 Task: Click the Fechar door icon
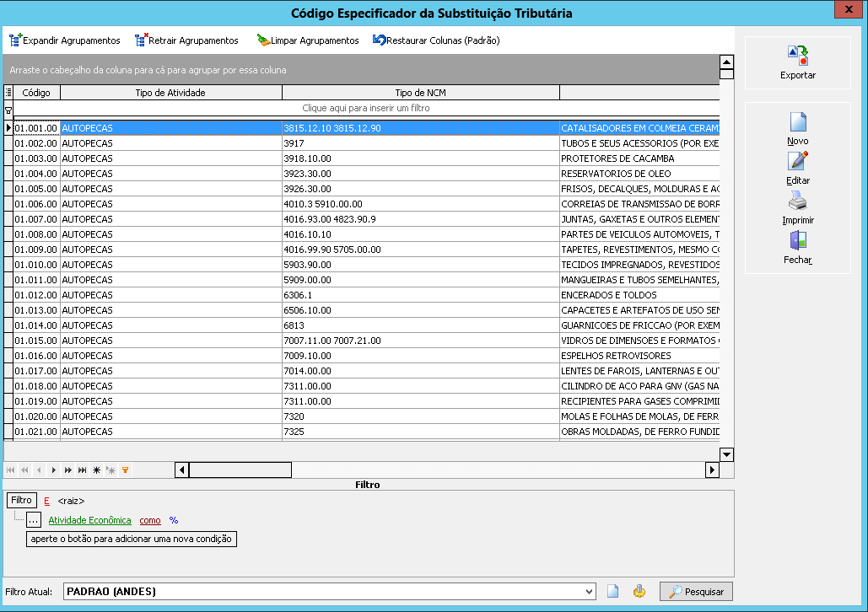click(798, 241)
